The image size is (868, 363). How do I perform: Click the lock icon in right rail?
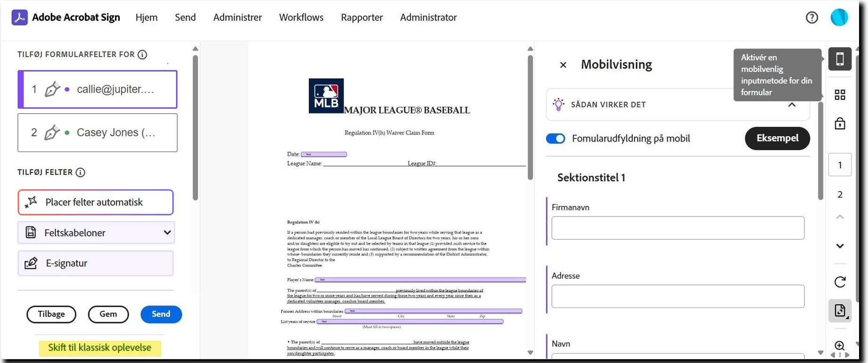pos(840,124)
